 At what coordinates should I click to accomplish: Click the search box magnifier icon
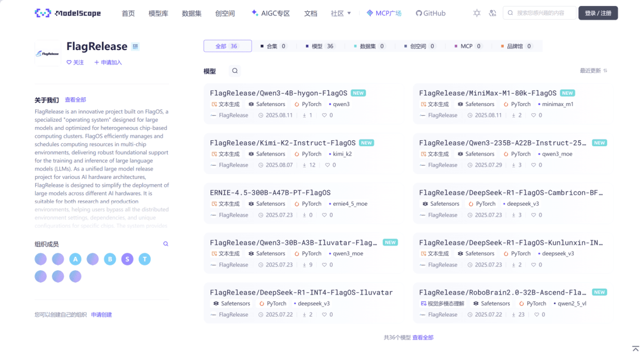510,13
